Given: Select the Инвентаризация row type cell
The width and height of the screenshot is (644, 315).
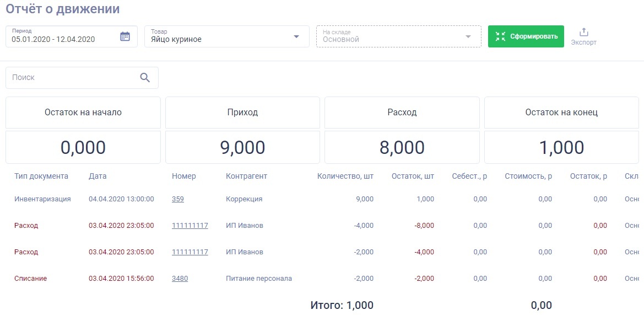Looking at the screenshot, I should click(x=42, y=199).
